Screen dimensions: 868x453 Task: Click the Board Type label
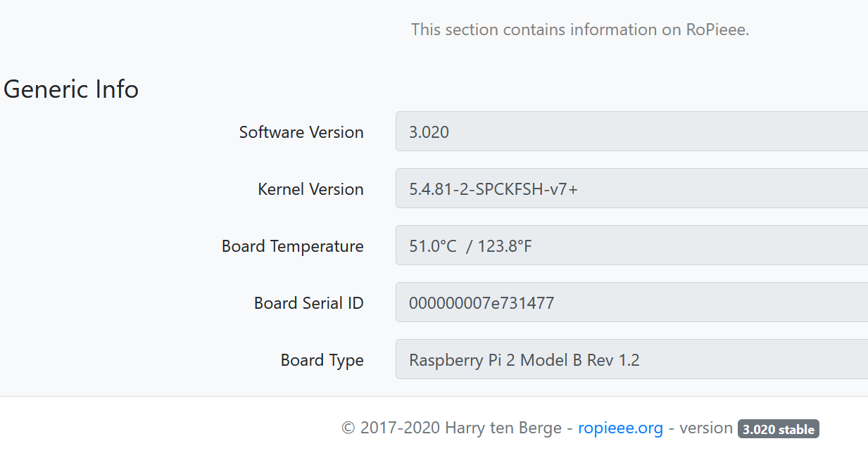click(x=322, y=360)
